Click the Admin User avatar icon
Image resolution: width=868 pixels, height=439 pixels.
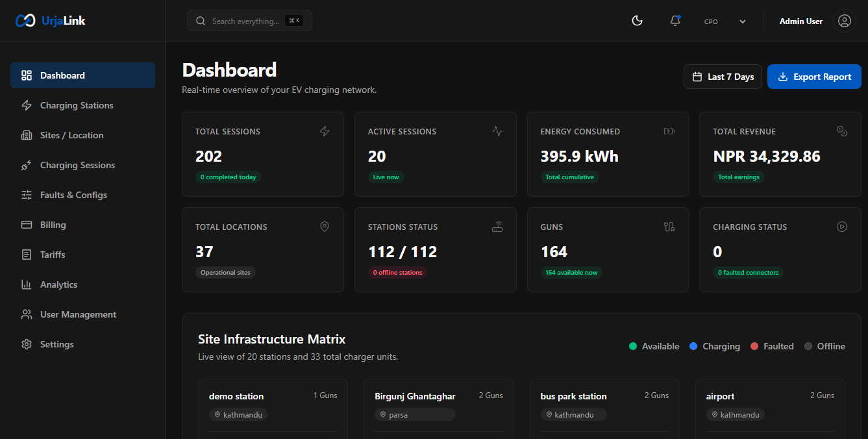844,21
